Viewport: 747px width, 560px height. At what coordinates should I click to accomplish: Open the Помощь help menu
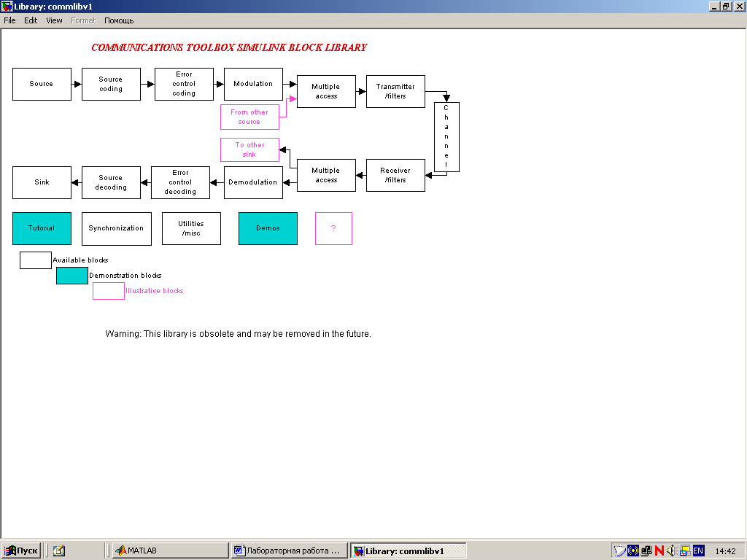coord(119,20)
